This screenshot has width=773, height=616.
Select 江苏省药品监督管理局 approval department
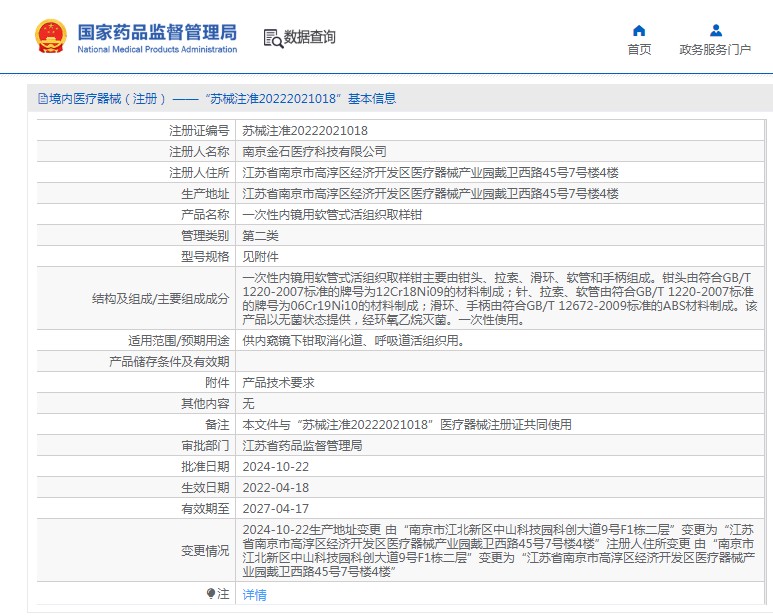302,445
